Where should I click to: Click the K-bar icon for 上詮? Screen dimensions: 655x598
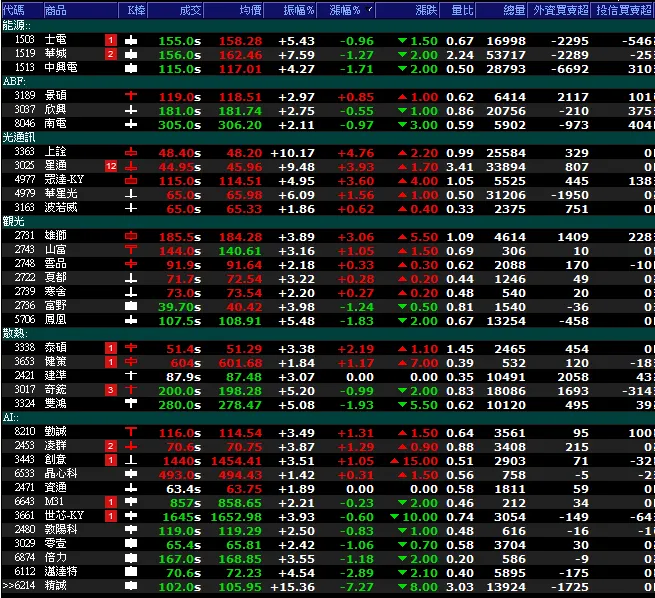[131, 152]
